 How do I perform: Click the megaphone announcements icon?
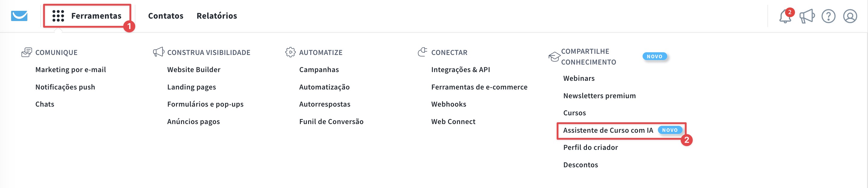[807, 16]
